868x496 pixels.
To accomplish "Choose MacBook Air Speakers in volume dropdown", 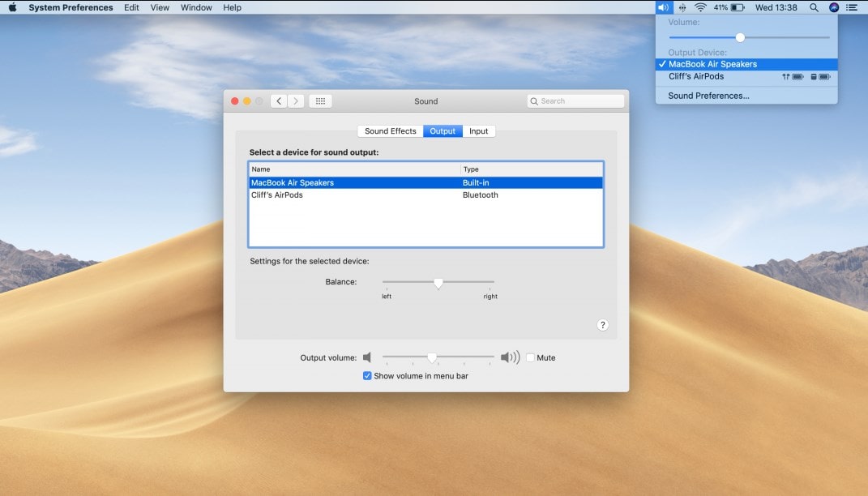I will (x=746, y=64).
